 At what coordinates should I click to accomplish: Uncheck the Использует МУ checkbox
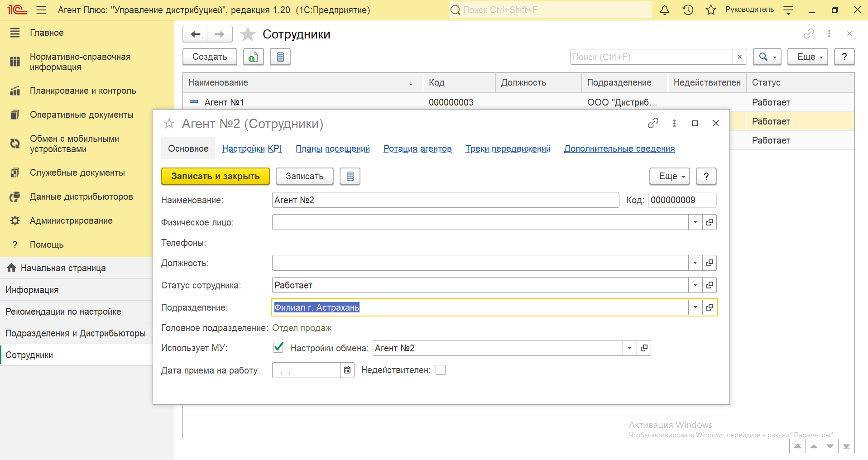coord(278,348)
